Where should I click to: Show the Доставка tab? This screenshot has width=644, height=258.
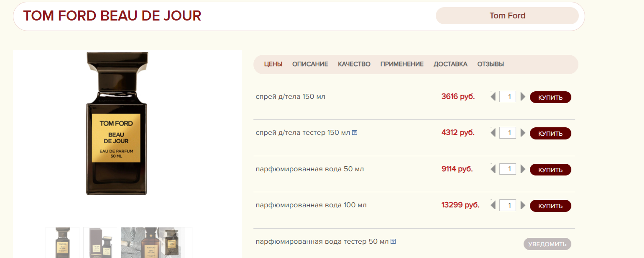(x=450, y=64)
